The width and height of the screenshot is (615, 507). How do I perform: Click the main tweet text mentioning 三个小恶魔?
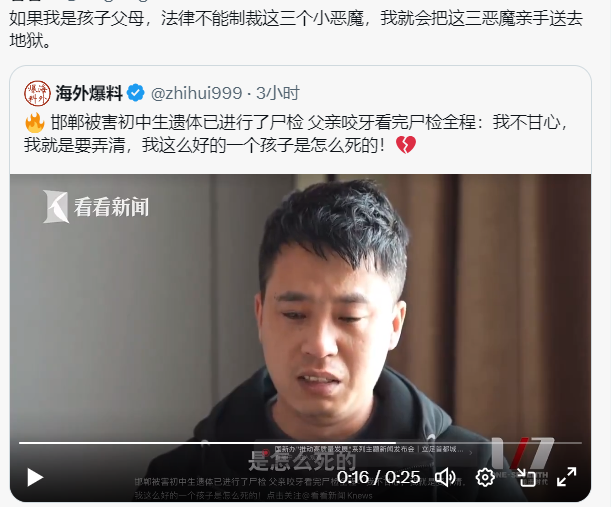[296, 29]
